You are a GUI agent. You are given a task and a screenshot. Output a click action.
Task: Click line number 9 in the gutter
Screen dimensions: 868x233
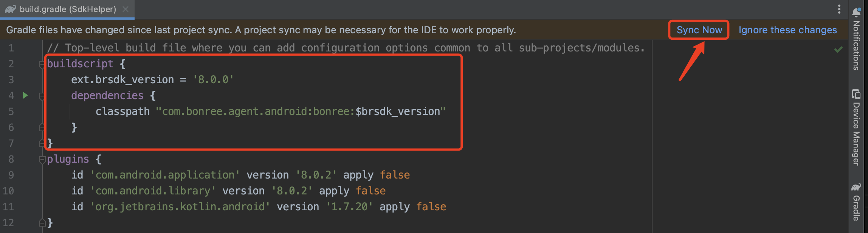click(11, 175)
